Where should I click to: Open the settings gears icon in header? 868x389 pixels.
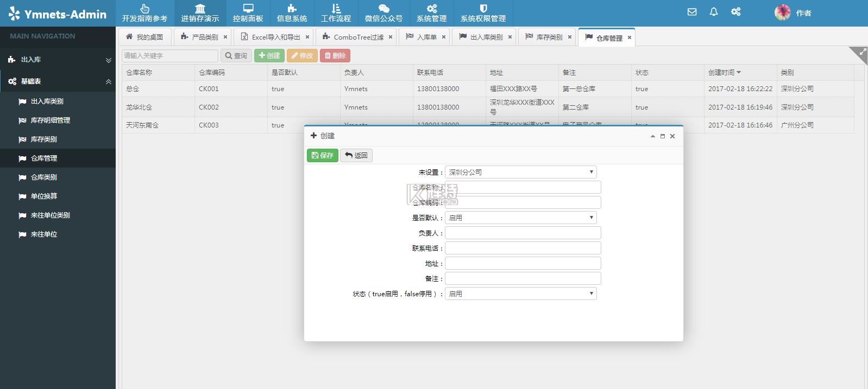click(x=736, y=12)
